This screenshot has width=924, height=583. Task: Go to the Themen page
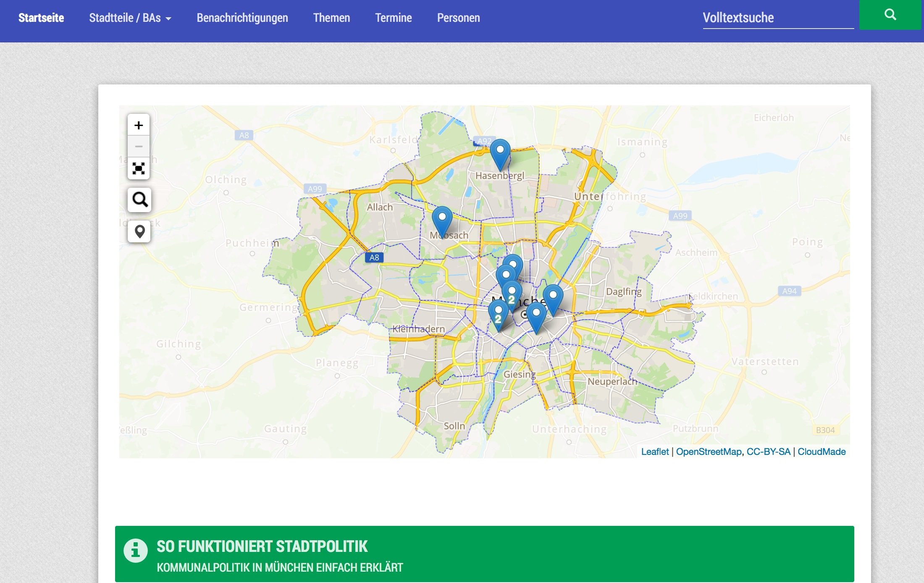coord(331,18)
